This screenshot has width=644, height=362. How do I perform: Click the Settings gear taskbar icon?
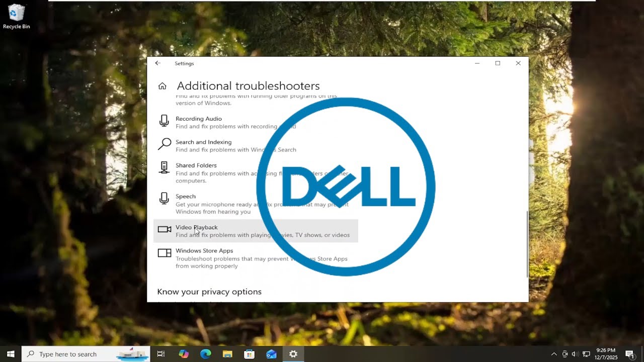pyautogui.click(x=293, y=354)
